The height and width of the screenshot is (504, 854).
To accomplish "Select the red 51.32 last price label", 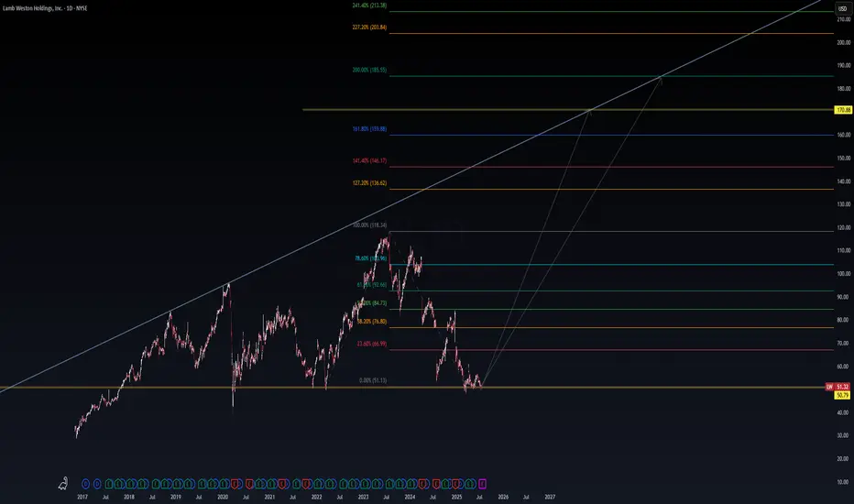I will [x=843, y=387].
